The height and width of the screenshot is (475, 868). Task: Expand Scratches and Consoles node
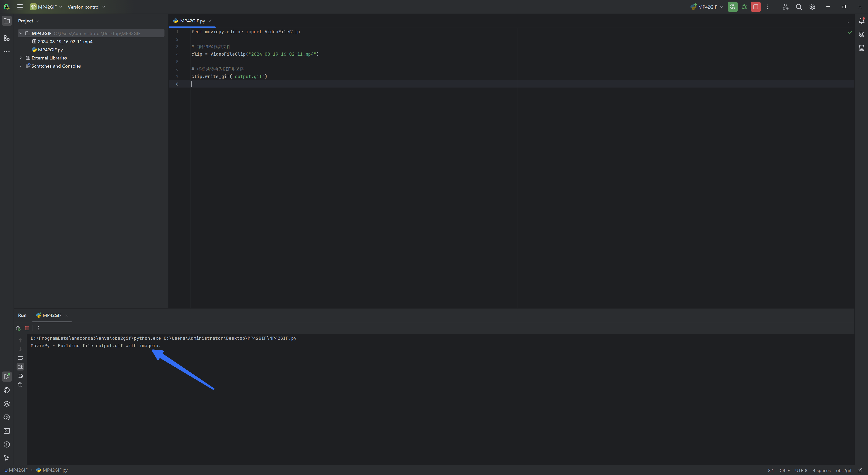[x=21, y=66]
